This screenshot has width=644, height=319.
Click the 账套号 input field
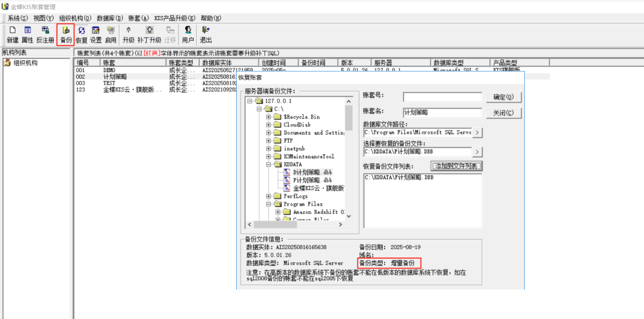(442, 97)
